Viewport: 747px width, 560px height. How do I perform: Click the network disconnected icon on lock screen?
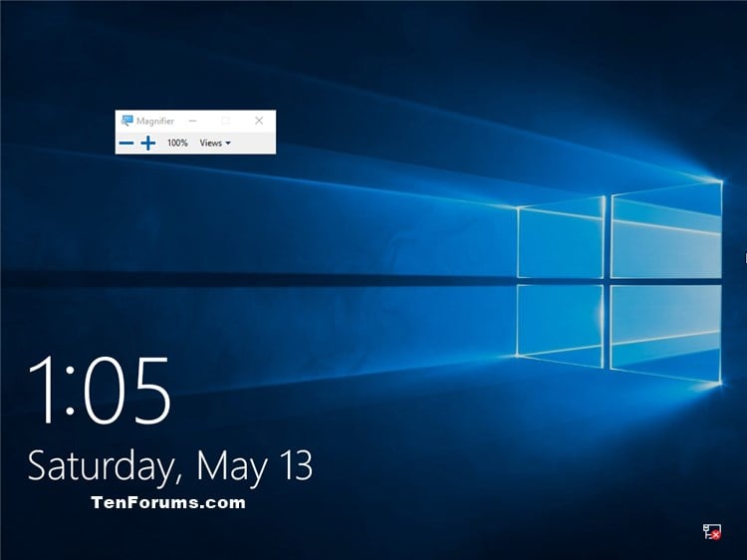click(x=712, y=531)
